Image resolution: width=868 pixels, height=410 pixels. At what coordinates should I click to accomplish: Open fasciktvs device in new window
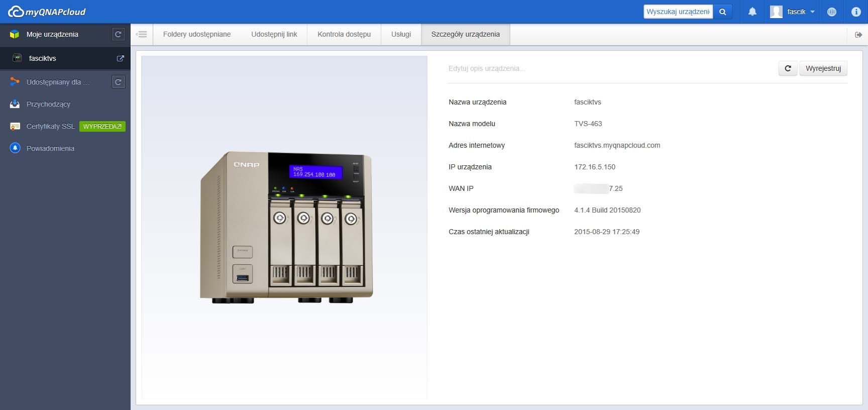tap(121, 58)
